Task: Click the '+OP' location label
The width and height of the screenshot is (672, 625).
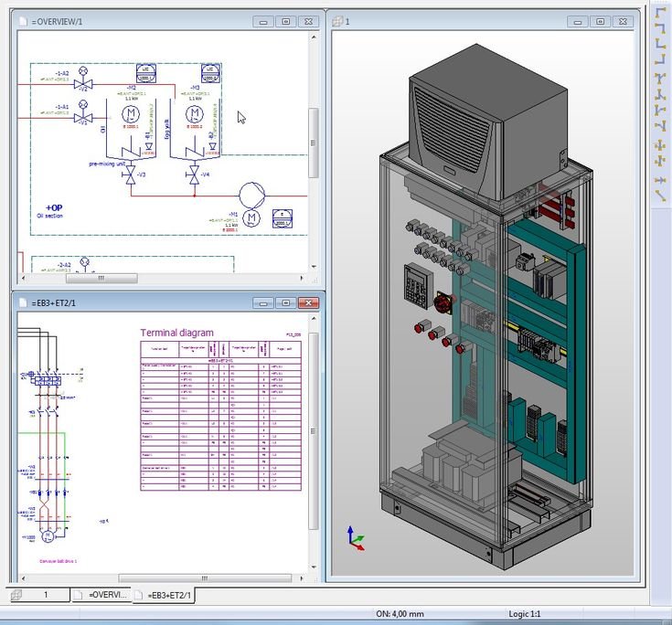Action: coord(54,207)
